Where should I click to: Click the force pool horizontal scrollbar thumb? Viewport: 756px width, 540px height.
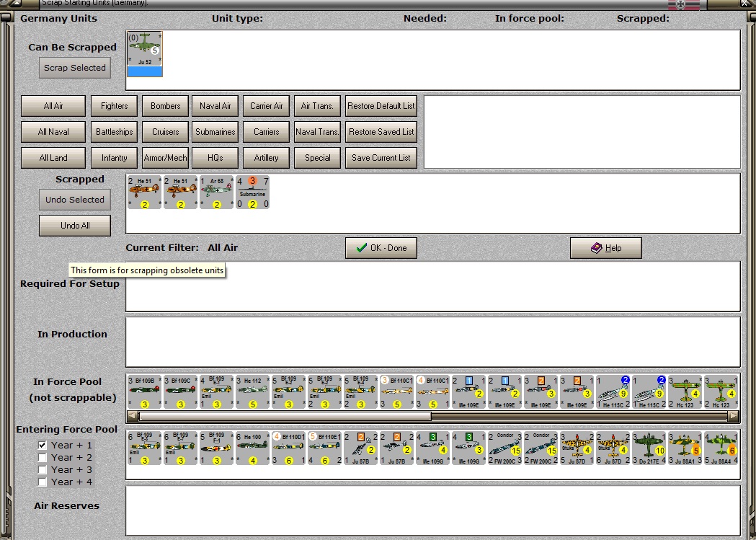pyautogui.click(x=285, y=416)
